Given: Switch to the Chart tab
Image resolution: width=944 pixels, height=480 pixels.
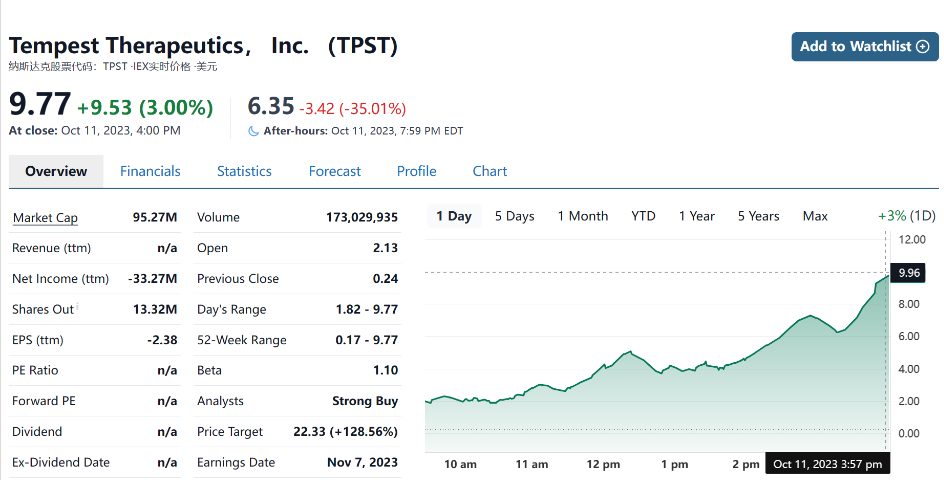Looking at the screenshot, I should click(x=490, y=171).
